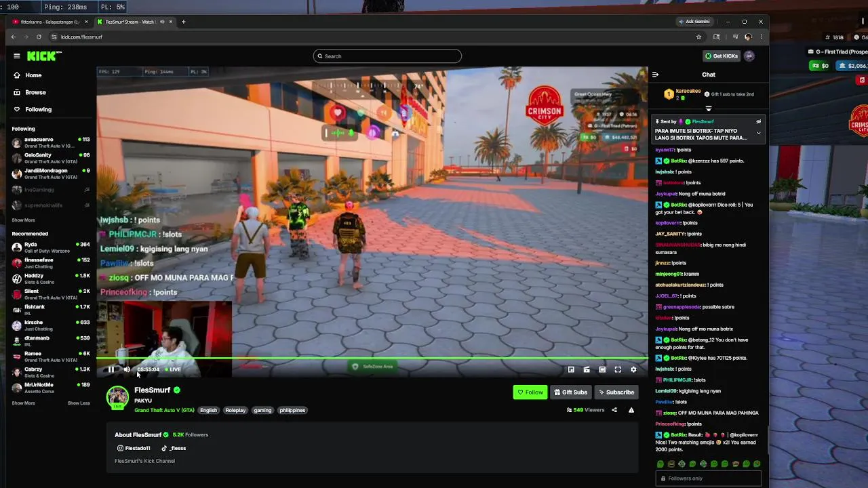The width and height of the screenshot is (868, 488).
Task: Open avaacuervo's channel
Action: tap(51, 142)
